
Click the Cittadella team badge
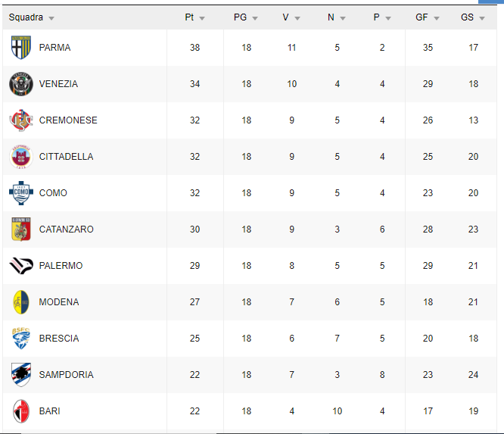tap(21, 157)
